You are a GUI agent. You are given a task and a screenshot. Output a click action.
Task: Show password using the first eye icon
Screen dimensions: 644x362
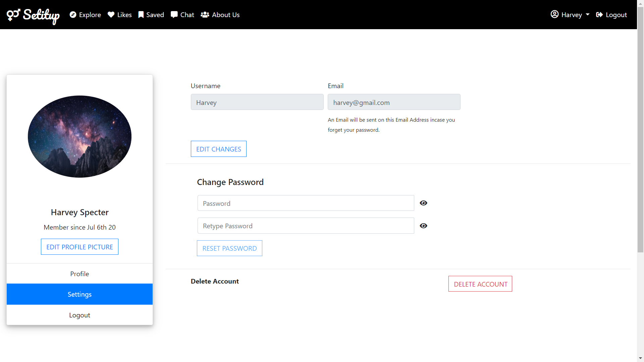pos(423,203)
